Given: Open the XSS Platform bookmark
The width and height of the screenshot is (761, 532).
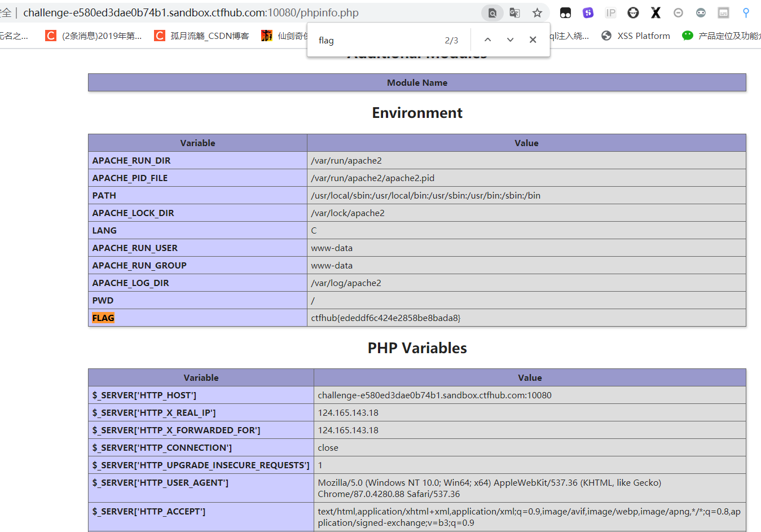Looking at the screenshot, I should (636, 36).
